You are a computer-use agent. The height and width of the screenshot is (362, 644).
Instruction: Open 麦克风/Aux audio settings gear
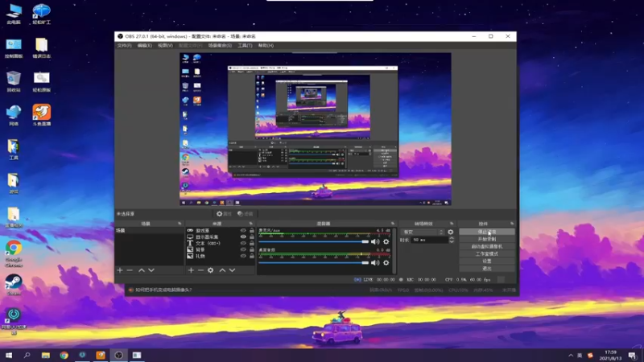coord(386,242)
